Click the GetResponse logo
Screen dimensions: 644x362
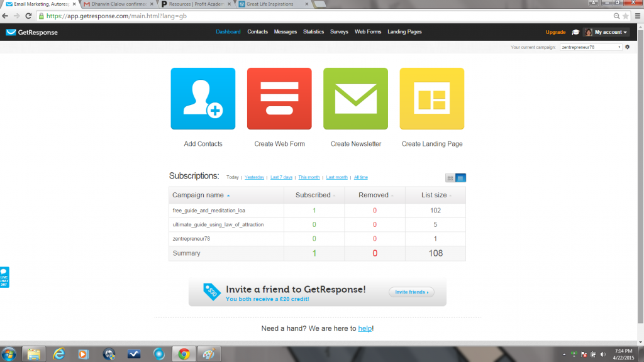pos(31,33)
